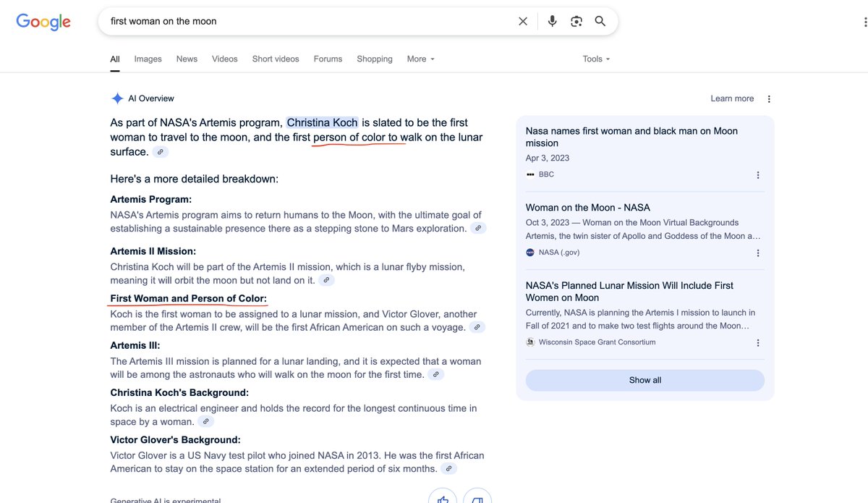
Task: Switch to the Videos tab
Action: pos(225,59)
